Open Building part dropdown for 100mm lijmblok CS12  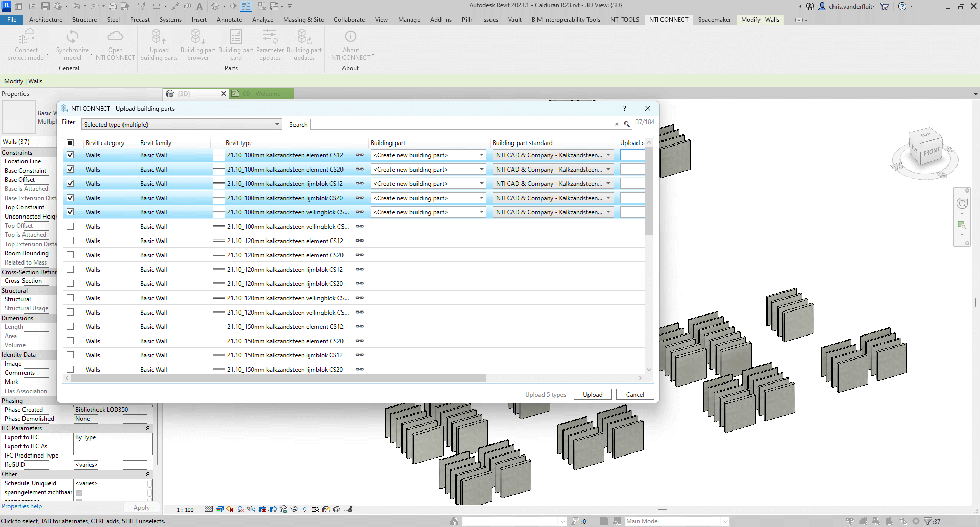[428, 183]
